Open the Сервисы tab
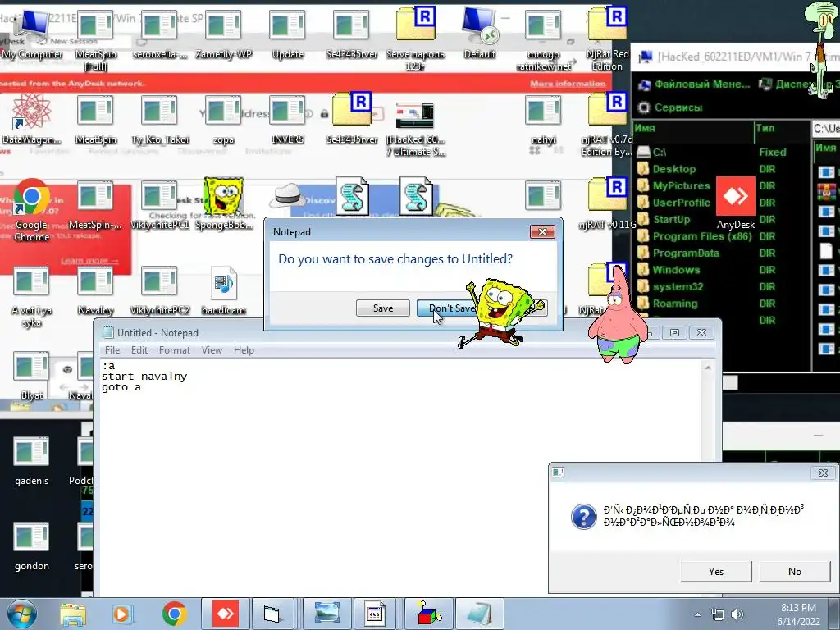The image size is (840, 630). click(670, 107)
